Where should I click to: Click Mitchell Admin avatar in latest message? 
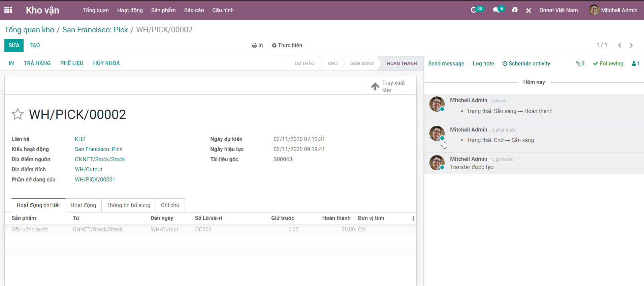[x=437, y=104]
